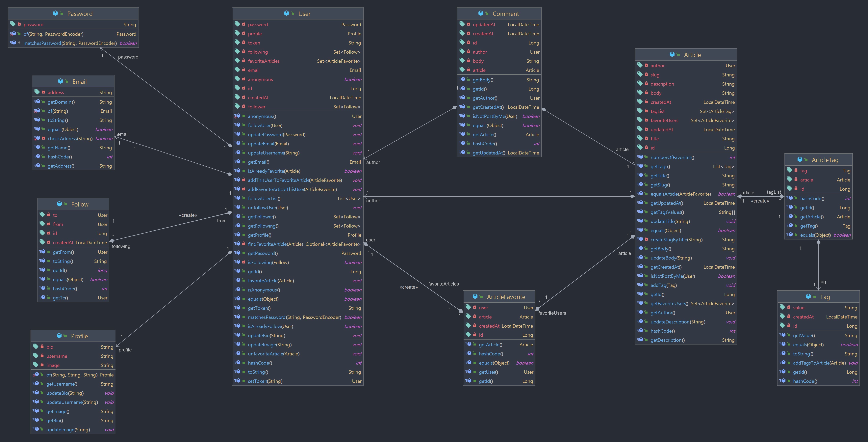Click the method icon next to getBody() in Comment
Screen dimensions: 868x442
463,80
